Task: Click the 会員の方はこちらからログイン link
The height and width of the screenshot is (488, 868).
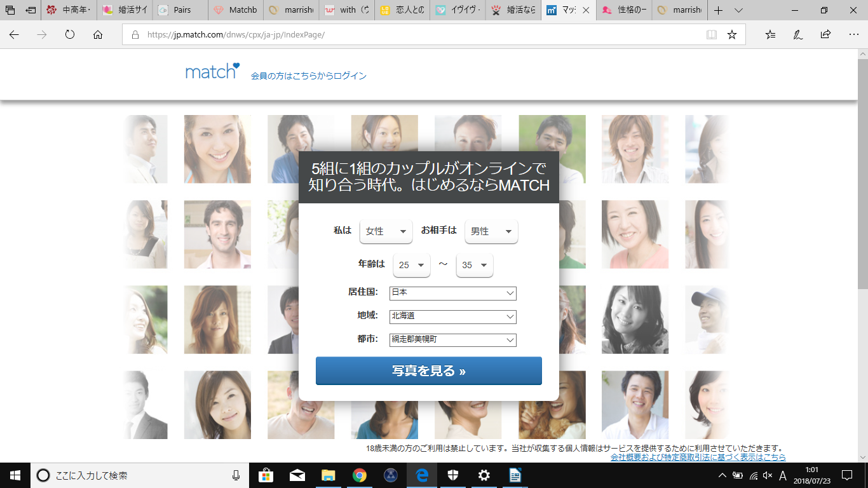Action: [x=309, y=76]
